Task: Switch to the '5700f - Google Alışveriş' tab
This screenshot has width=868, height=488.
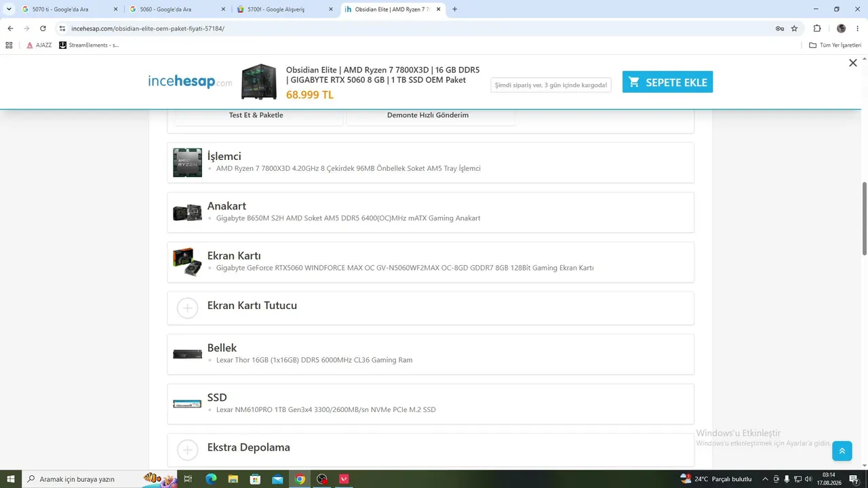Action: (x=284, y=9)
